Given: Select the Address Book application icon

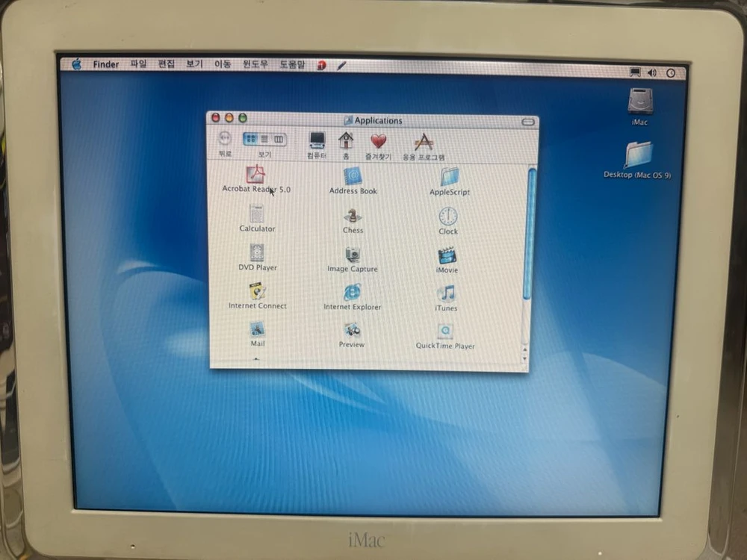Looking at the screenshot, I should (x=353, y=175).
